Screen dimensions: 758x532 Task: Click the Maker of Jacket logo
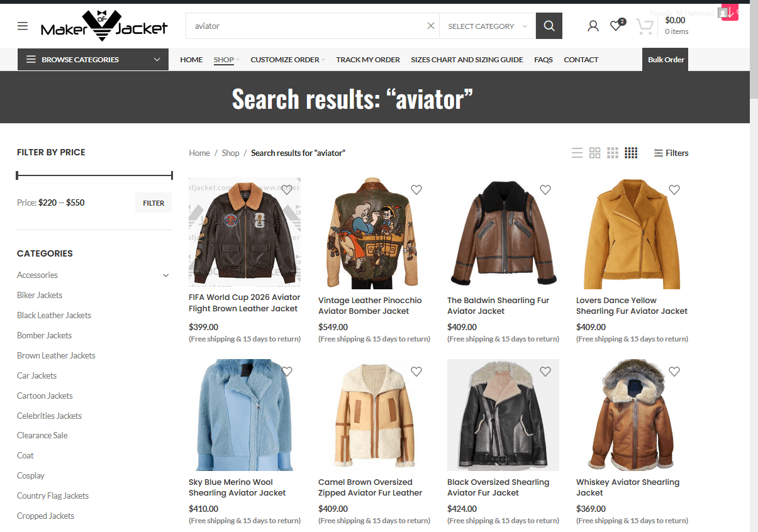(x=104, y=26)
